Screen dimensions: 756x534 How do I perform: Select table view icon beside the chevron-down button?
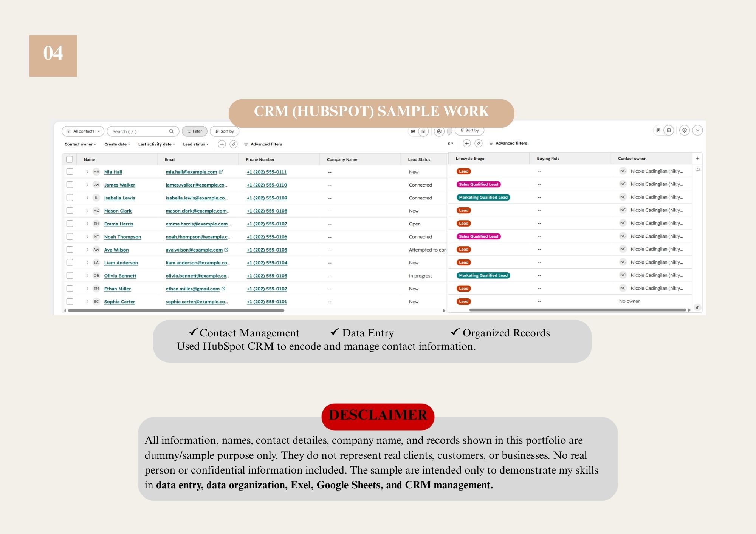pyautogui.click(x=669, y=130)
